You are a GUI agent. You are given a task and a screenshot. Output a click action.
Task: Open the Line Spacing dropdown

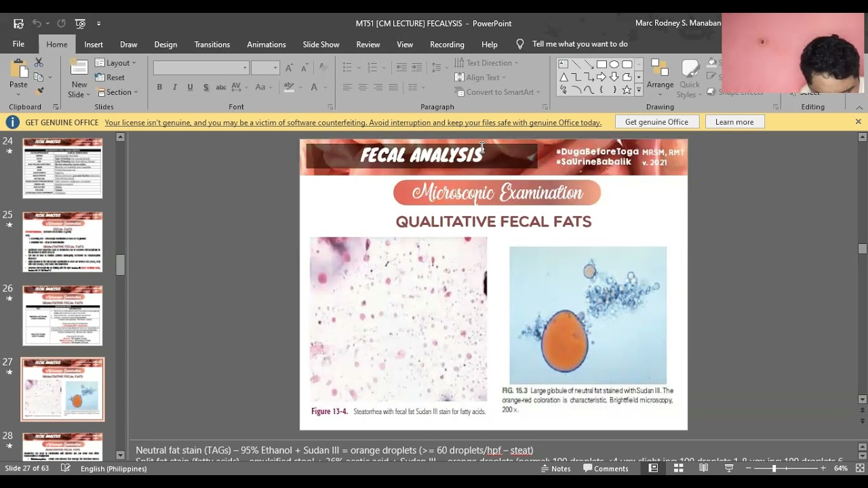click(x=439, y=67)
